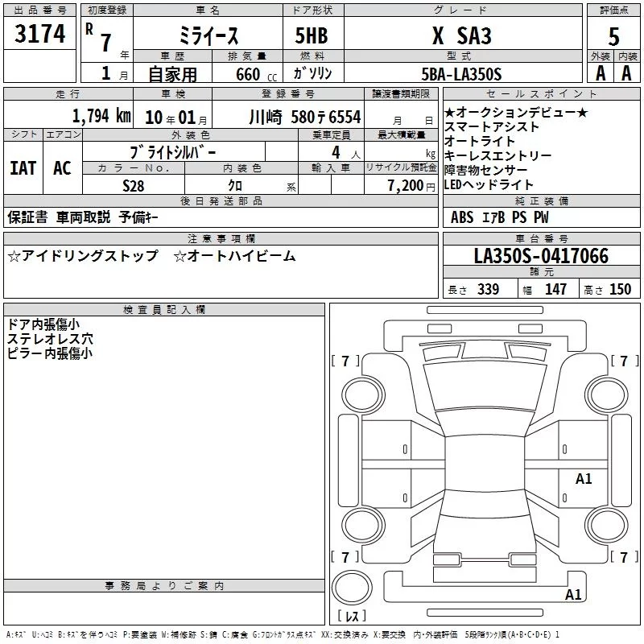Click the damage code legend line
This screenshot has height=644, width=644.
coord(283,635)
